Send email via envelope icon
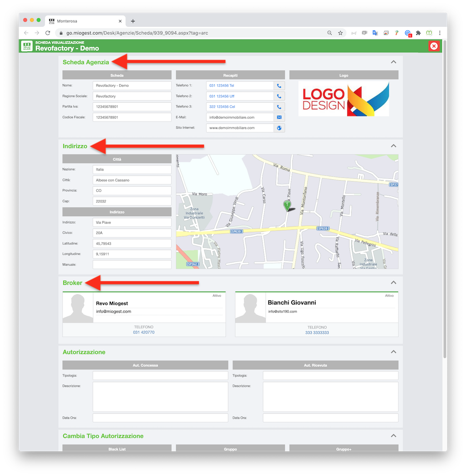The image size is (466, 476). (279, 117)
